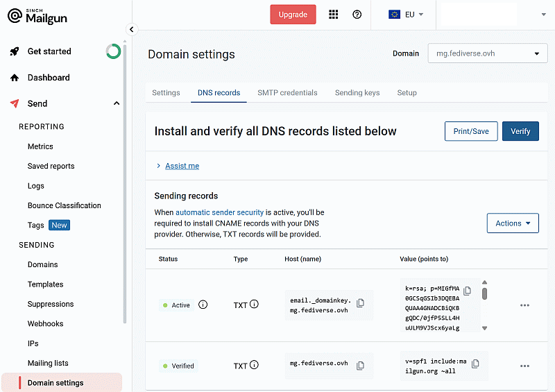Image resolution: width=555 pixels, height=392 pixels.
Task: Copy the v=spf1 record value
Action: pos(475,364)
